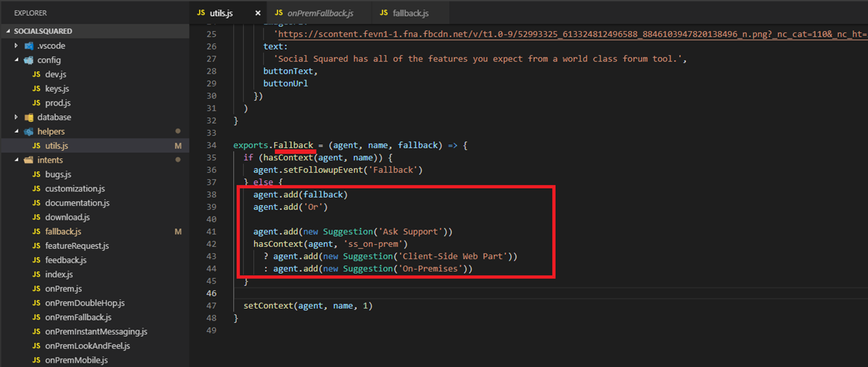Click the database folder icon
This screenshot has height=367, width=868.
click(x=29, y=117)
